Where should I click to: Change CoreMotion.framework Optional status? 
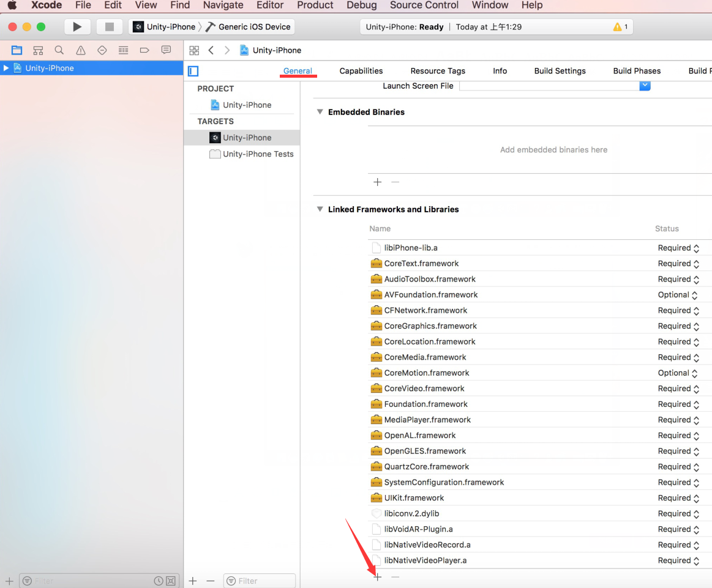pyautogui.click(x=678, y=373)
